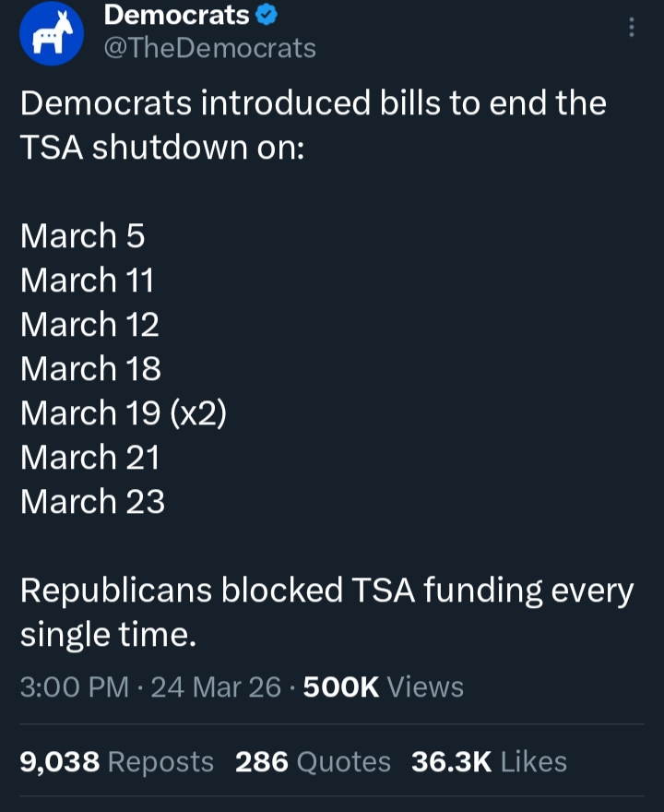Select the 'March 21' line
This screenshot has height=812, width=664.
tap(89, 458)
